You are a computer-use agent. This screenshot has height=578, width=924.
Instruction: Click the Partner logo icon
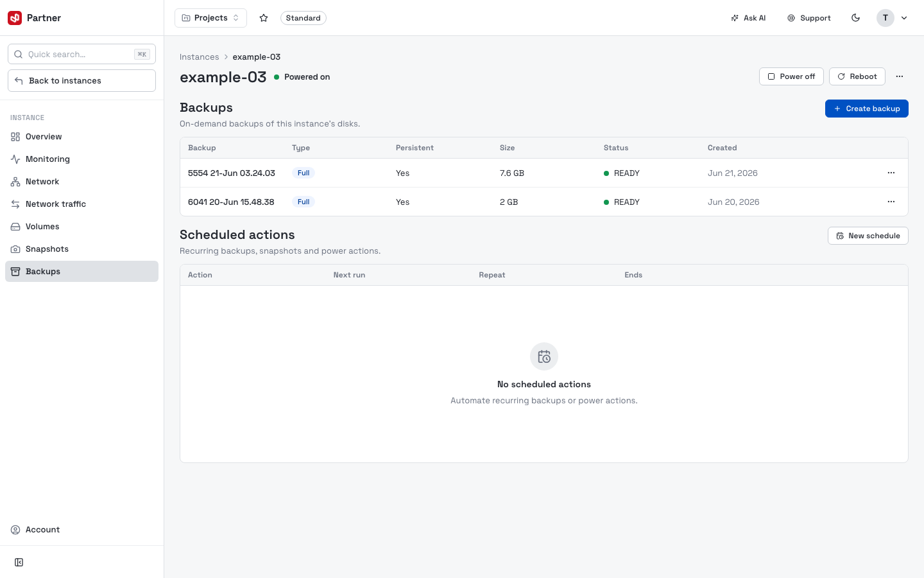tap(15, 18)
